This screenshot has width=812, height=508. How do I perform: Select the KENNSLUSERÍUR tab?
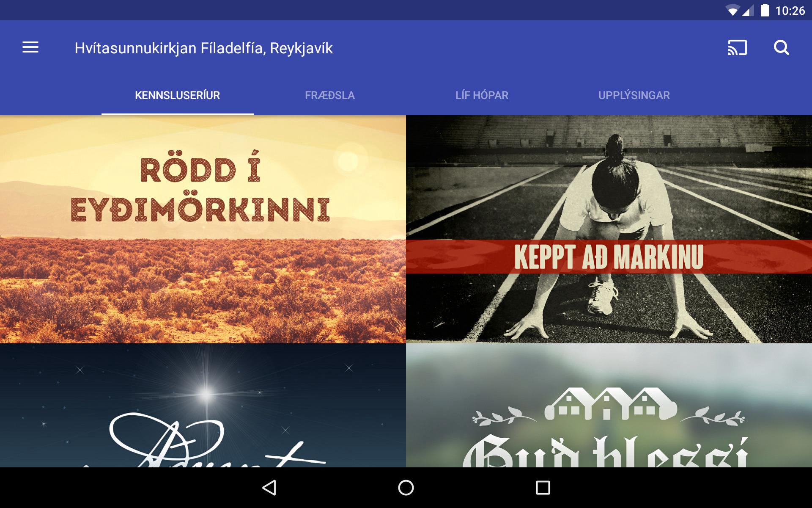178,95
